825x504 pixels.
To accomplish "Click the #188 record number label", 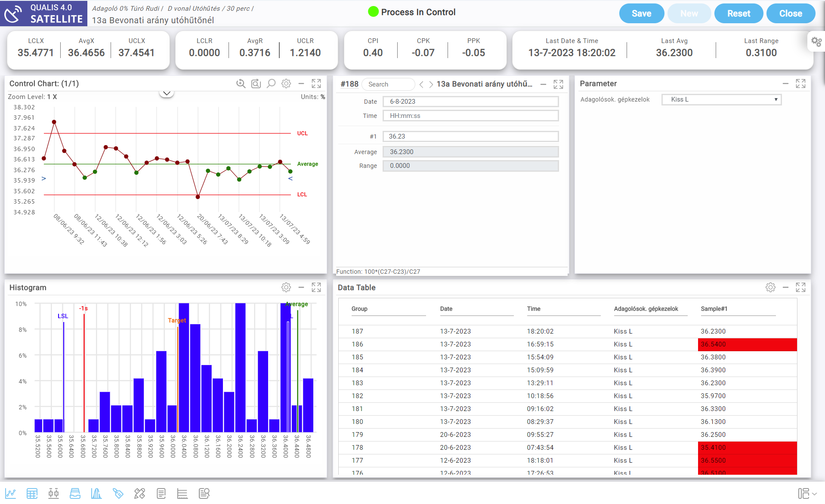I will 349,84.
